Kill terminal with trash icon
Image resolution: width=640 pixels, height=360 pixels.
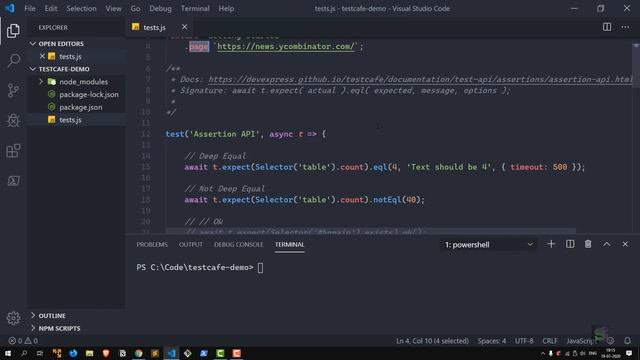click(x=588, y=244)
